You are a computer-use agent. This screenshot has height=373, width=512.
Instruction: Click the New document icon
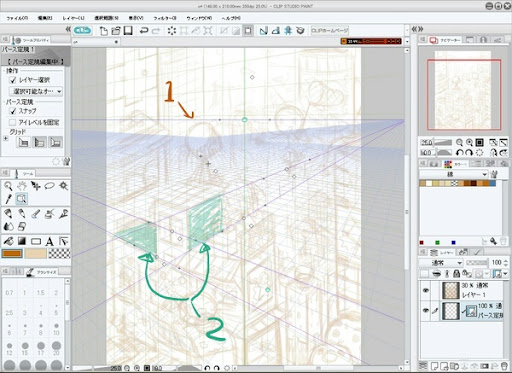coord(104,31)
